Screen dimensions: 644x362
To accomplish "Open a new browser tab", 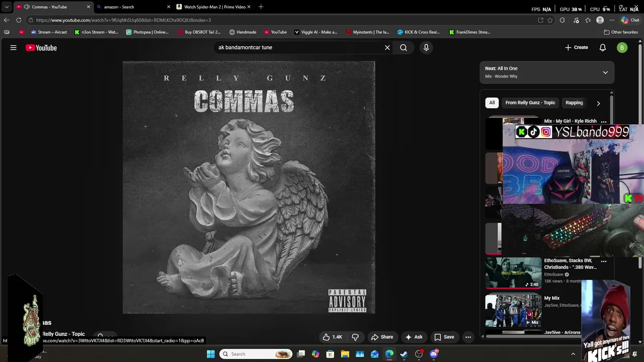I will [261, 7].
